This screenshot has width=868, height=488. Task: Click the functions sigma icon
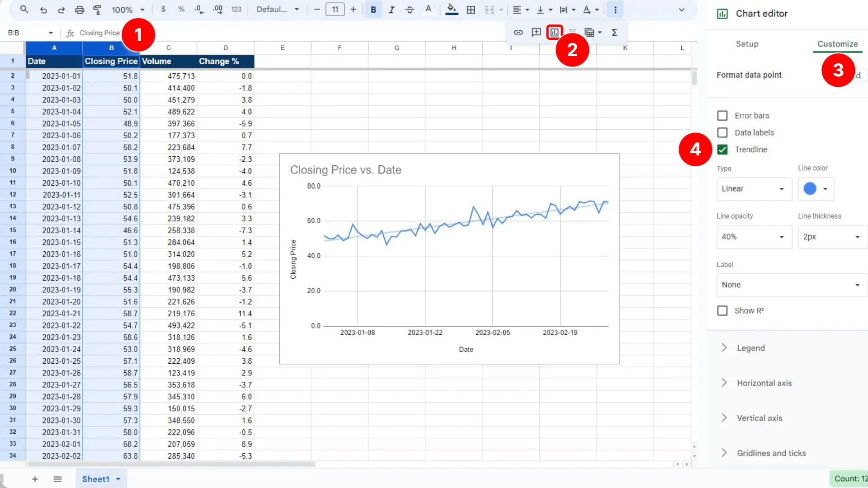[615, 32]
